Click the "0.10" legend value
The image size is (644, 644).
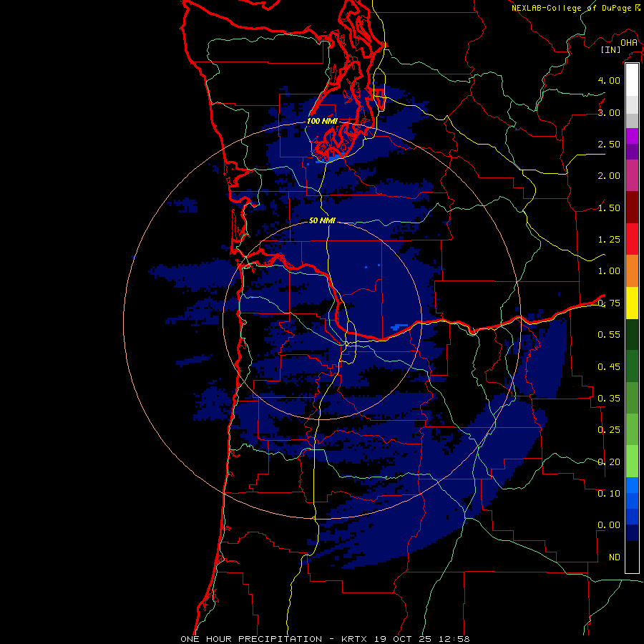(x=609, y=494)
